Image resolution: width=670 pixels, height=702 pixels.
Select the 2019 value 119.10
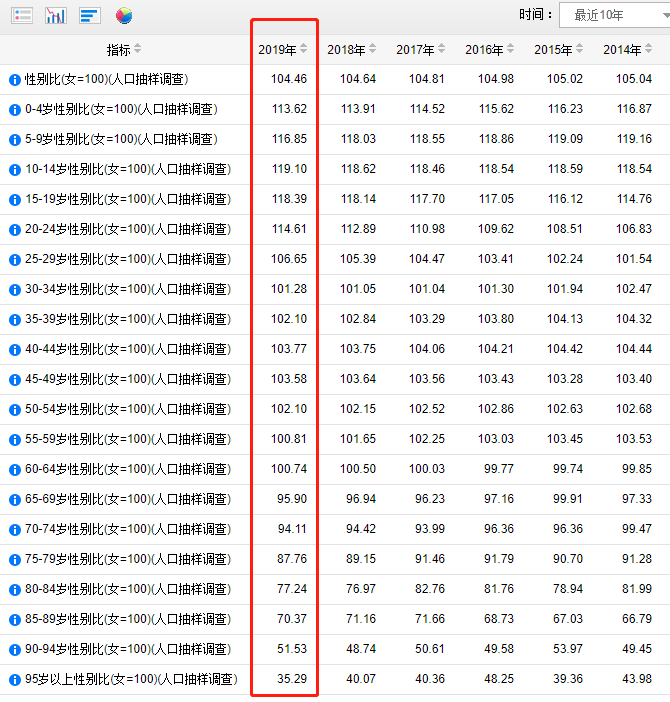pos(289,169)
